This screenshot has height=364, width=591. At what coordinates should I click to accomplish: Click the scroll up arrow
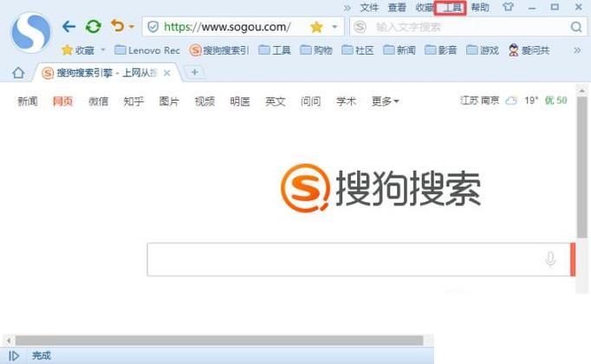(x=582, y=91)
